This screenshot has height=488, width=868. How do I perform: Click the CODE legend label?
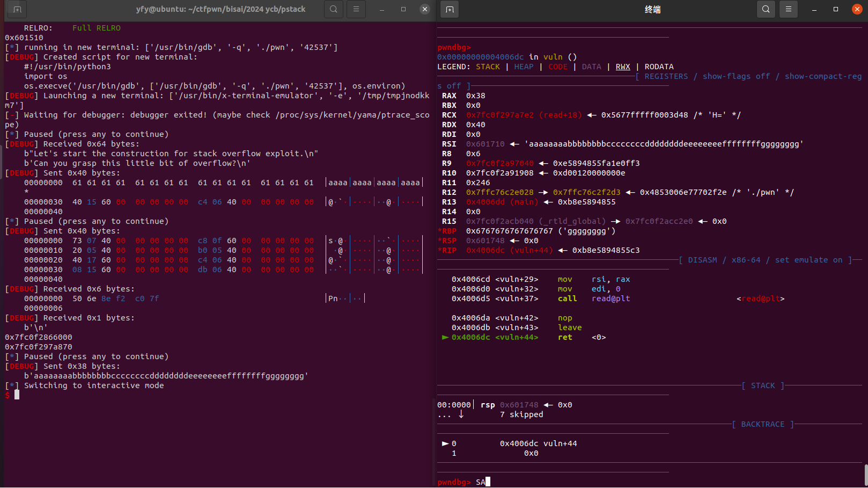tap(558, 67)
